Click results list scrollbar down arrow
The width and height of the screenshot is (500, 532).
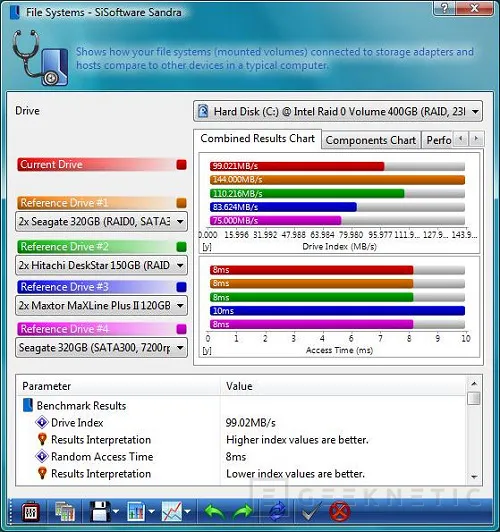(x=474, y=477)
